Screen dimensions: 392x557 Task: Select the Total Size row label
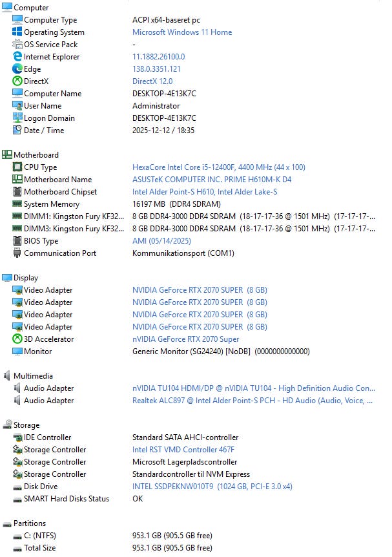coord(40,548)
